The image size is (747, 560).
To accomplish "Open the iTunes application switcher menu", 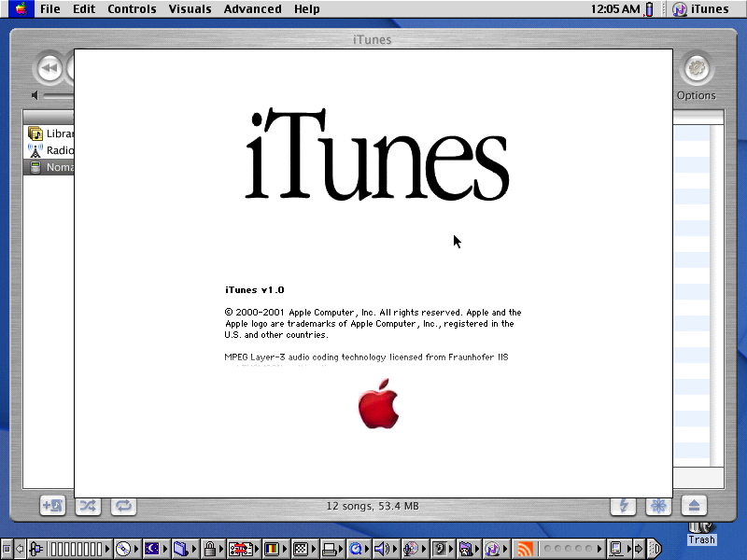I will coord(700,9).
